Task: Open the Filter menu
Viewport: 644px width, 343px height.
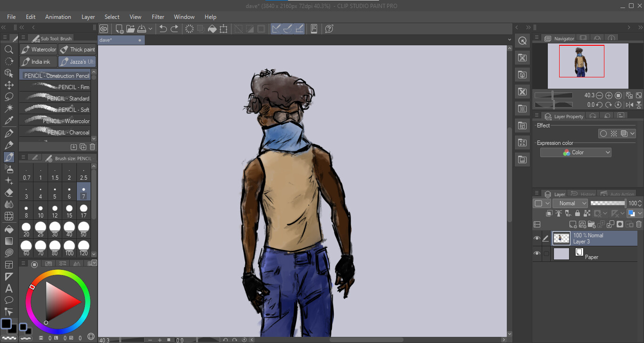Action: click(157, 17)
